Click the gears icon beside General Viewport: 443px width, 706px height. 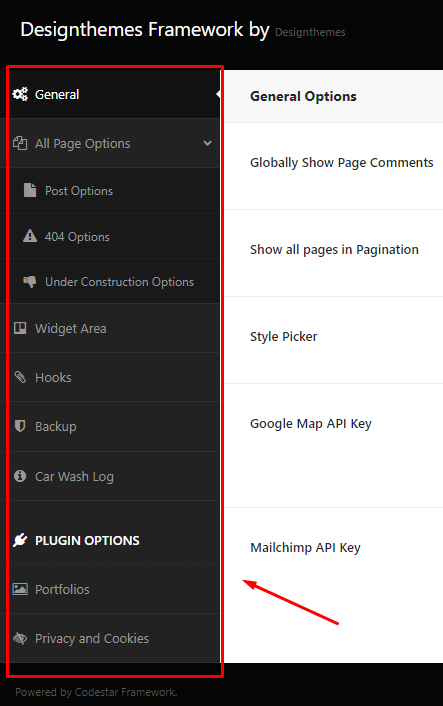click(x=20, y=94)
